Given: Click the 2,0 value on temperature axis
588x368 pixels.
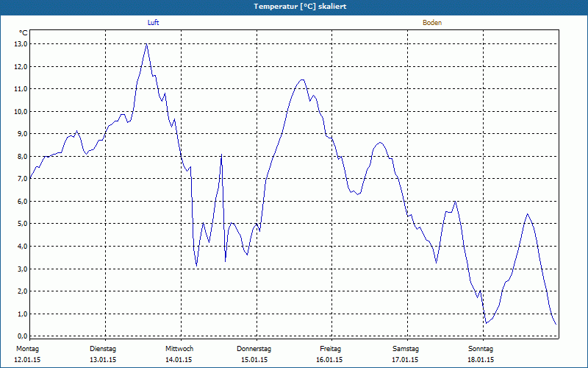Looking at the screenshot, I should tap(22, 291).
